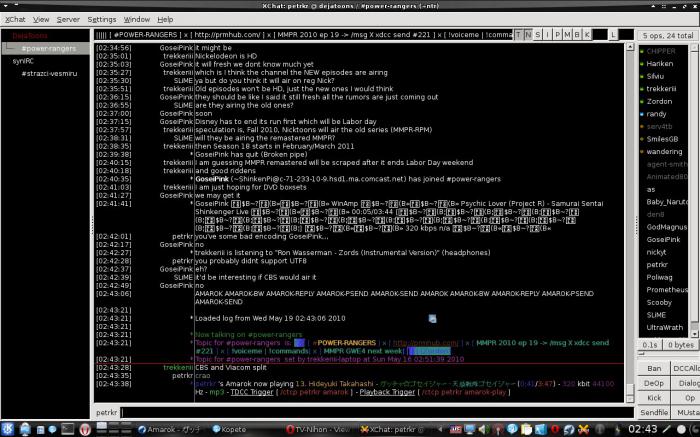Toggle channel mode K (keyword)
700x437 pixels.
(x=587, y=35)
